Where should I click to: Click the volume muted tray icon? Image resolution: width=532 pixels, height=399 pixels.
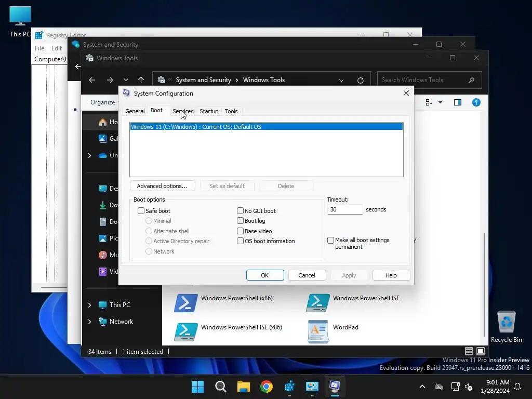[x=469, y=387]
